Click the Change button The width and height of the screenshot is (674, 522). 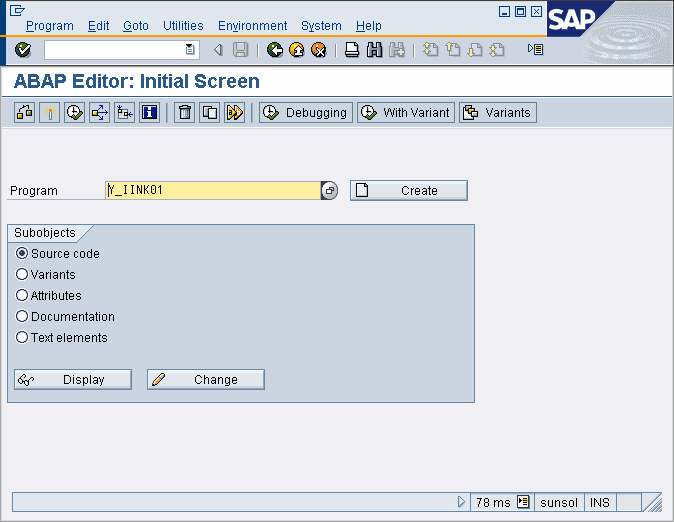[x=206, y=380]
